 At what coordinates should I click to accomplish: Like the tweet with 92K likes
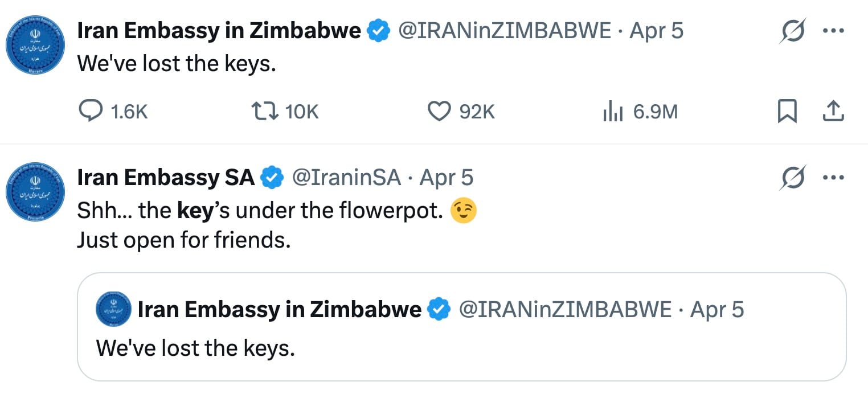tap(439, 112)
